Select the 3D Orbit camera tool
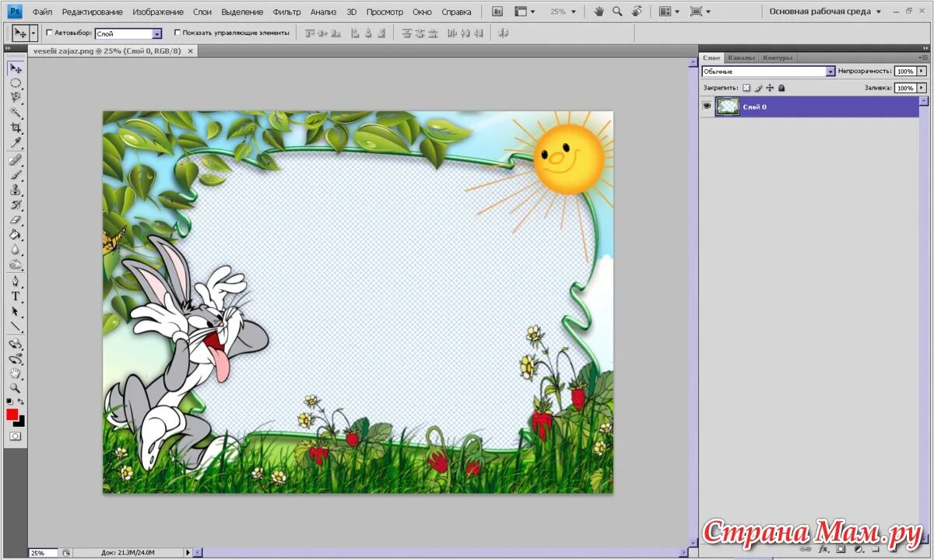The height and width of the screenshot is (560, 934). coord(16,359)
